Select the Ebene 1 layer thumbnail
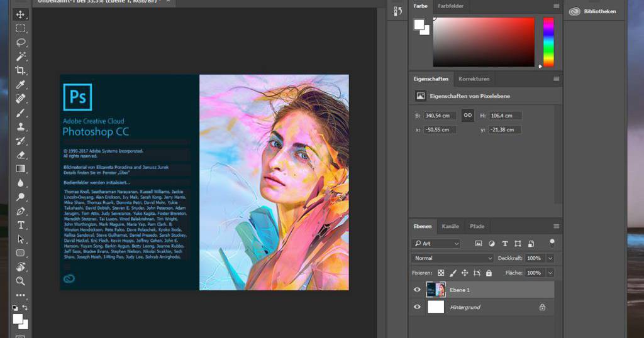 coord(435,290)
